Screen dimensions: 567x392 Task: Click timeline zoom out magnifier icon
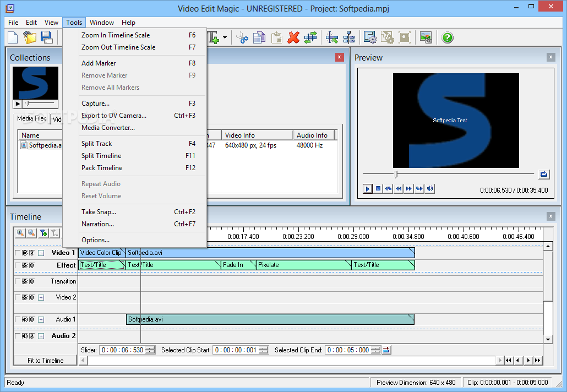pyautogui.click(x=32, y=233)
